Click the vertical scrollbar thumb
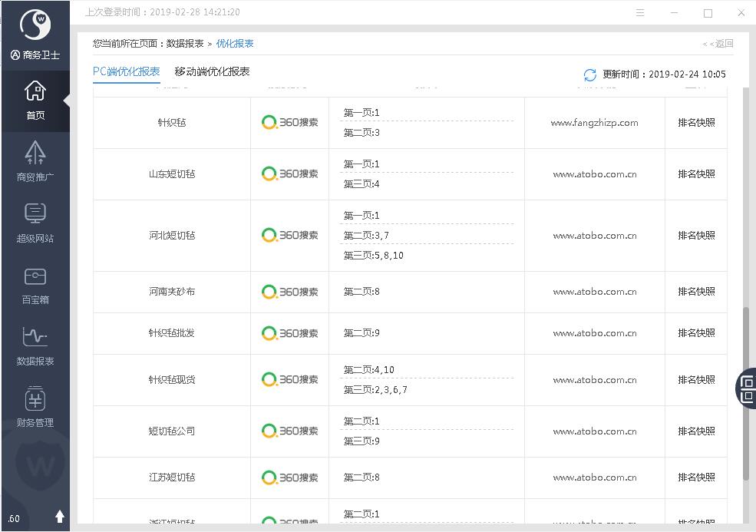Image resolution: width=756 pixels, height=532 pixels. point(744,392)
